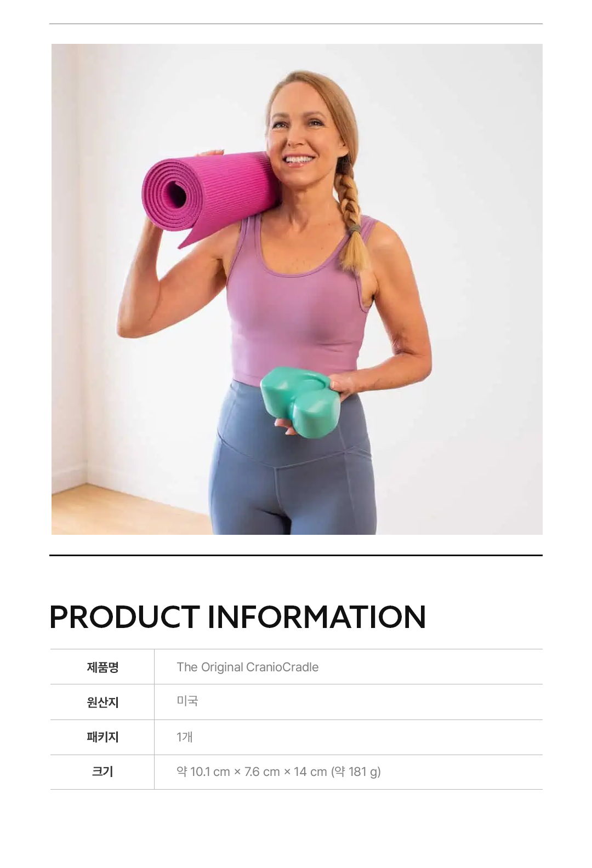Click the thick black divider line
The height and width of the screenshot is (868, 592).
pos(296,555)
